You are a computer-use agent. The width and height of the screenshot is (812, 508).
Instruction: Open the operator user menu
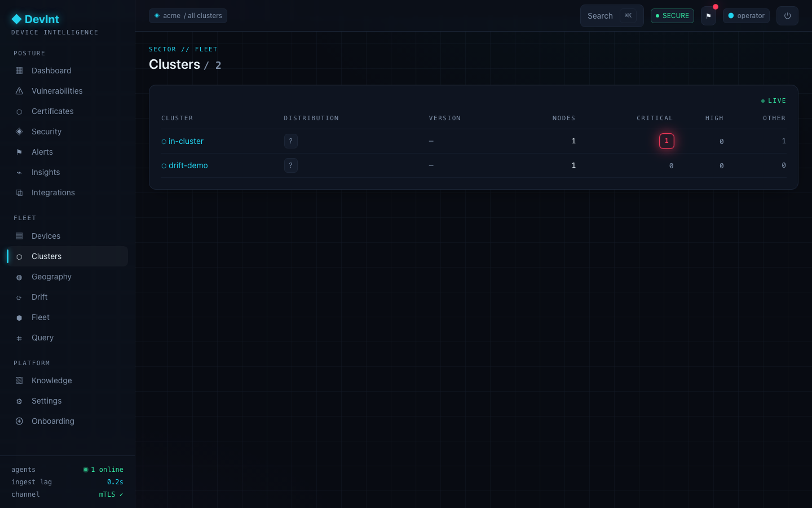(x=746, y=16)
